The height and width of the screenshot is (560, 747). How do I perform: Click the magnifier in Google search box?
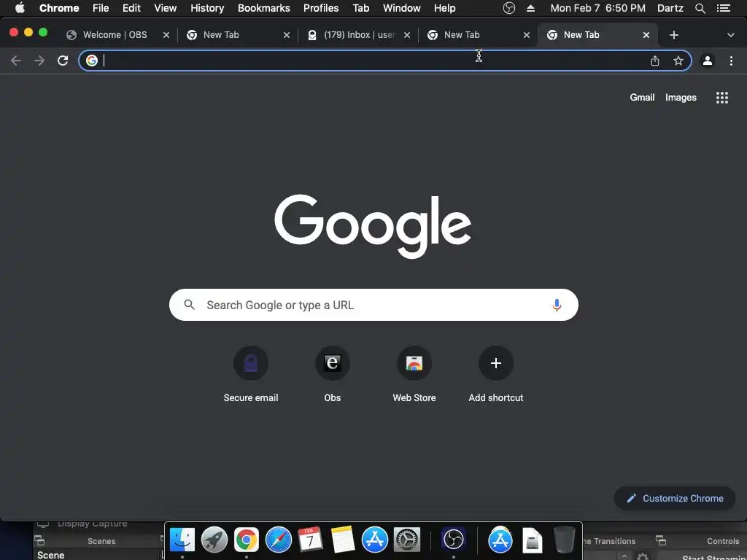190,305
